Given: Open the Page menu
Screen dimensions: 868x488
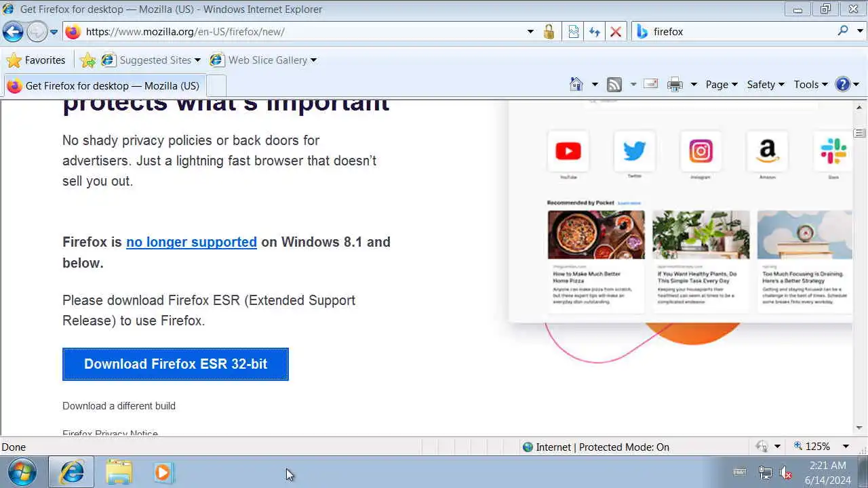Looking at the screenshot, I should (722, 84).
